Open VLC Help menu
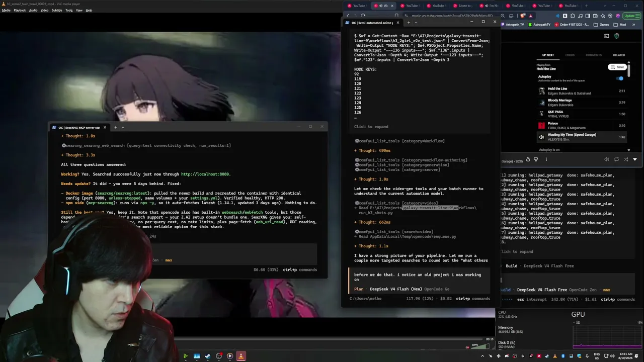 pyautogui.click(x=89, y=10)
